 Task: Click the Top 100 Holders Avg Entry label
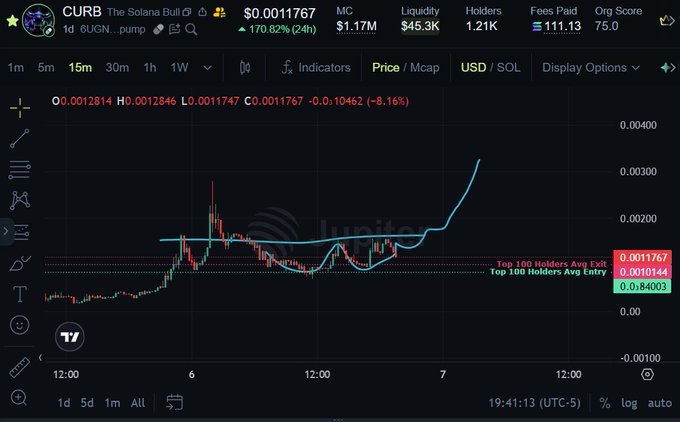click(x=548, y=272)
